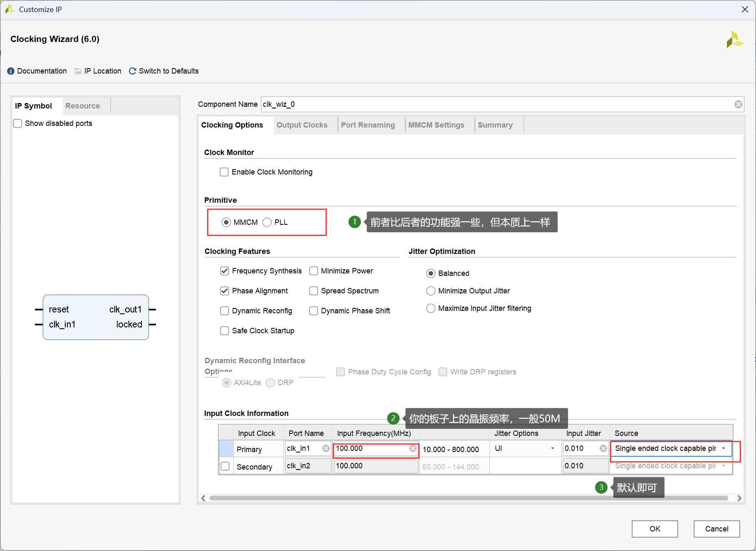The width and height of the screenshot is (756, 551).
Task: Uncheck Phase Alignment
Action: pyautogui.click(x=225, y=291)
